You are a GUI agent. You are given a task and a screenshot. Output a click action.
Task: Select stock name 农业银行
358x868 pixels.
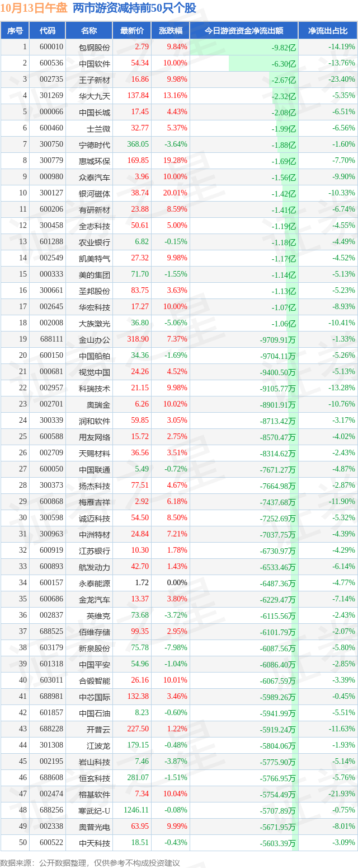95,242
